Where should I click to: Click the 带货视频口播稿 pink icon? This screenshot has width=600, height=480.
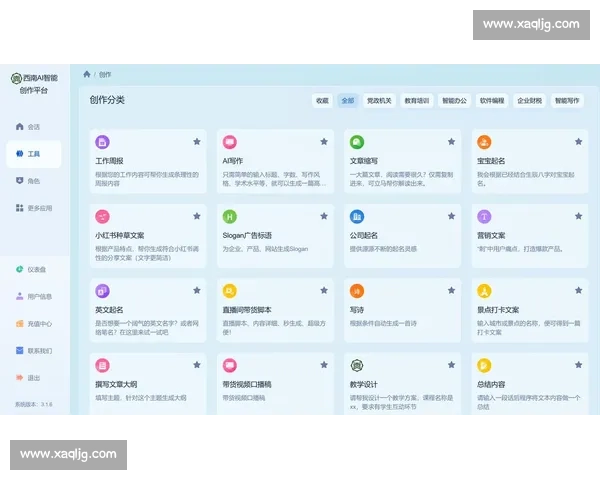[x=230, y=366]
